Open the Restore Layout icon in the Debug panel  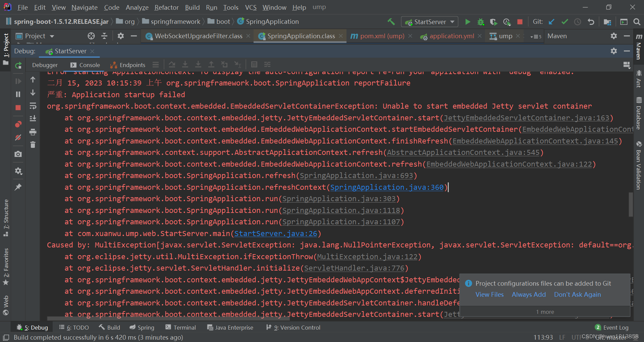[x=626, y=65]
